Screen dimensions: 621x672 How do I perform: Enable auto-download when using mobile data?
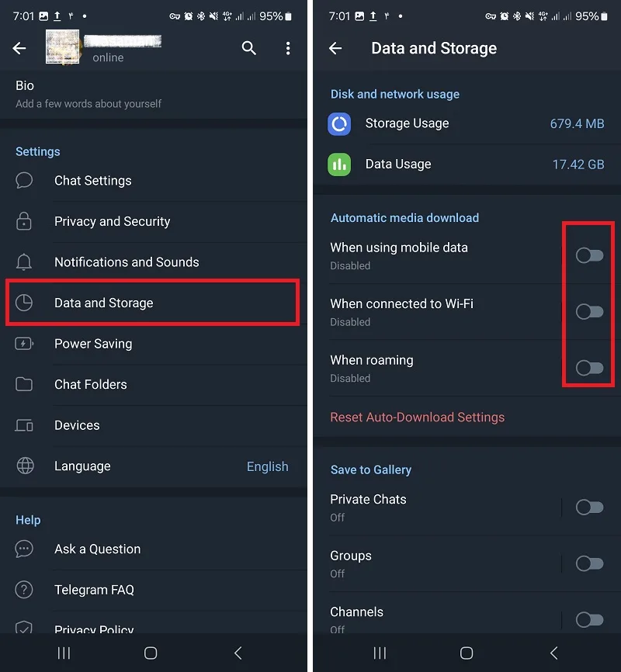[x=590, y=255]
